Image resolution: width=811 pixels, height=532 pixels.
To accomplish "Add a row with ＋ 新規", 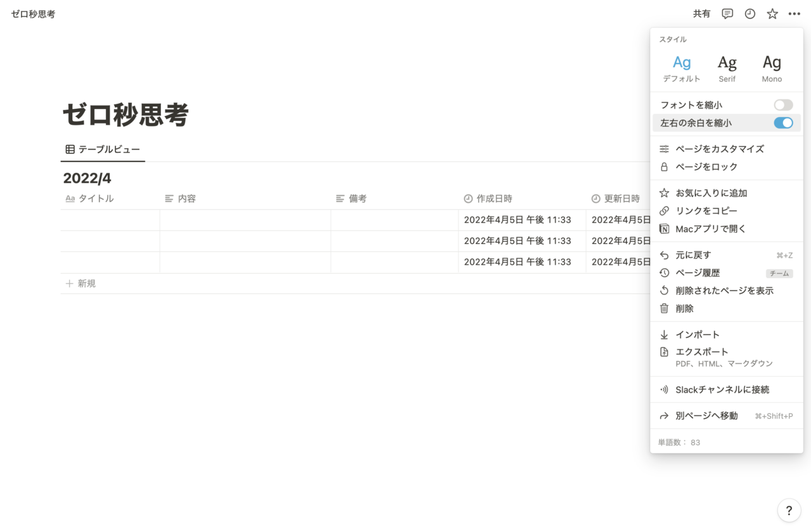I will [80, 284].
